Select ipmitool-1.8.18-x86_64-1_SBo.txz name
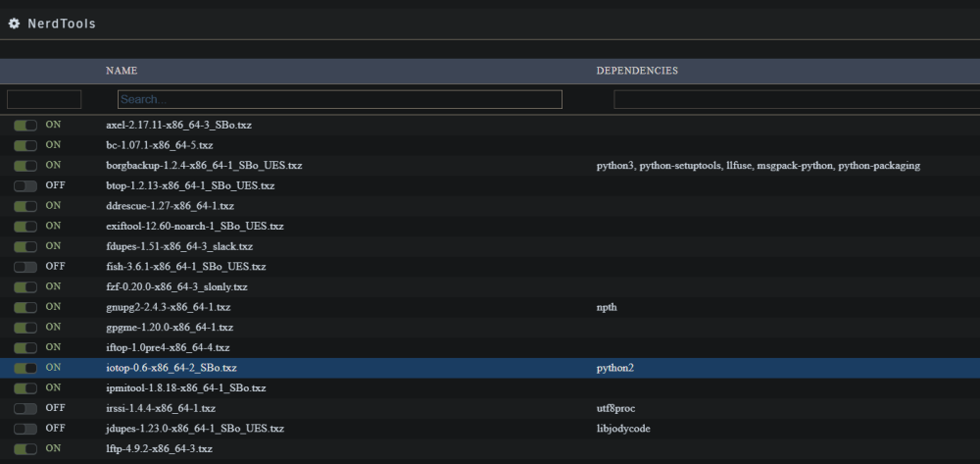 click(185, 387)
